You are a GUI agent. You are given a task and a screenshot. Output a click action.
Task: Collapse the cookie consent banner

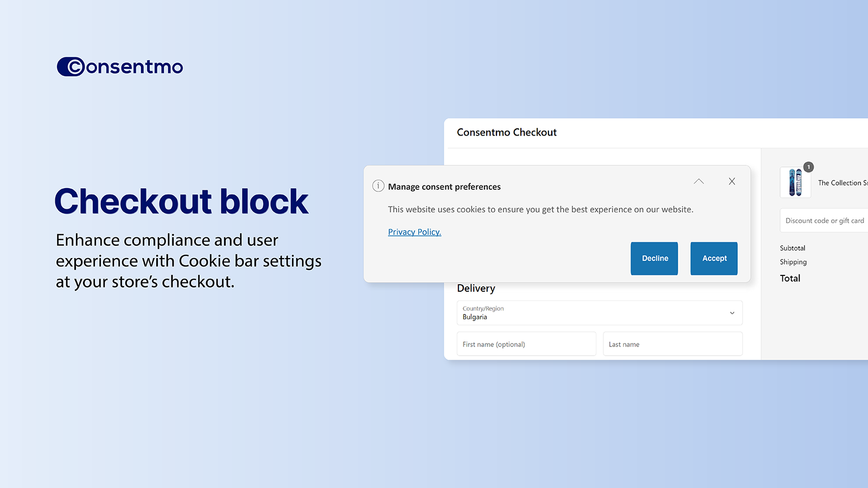[698, 181]
